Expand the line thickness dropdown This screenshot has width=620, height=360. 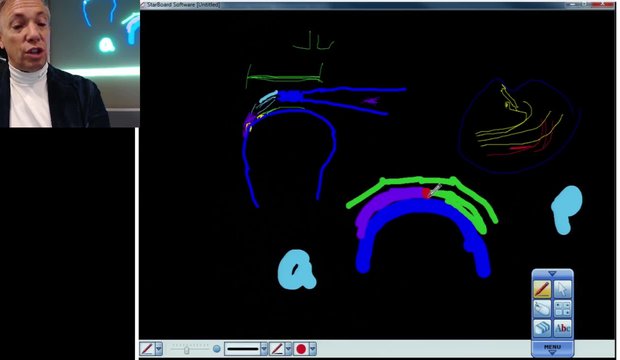pos(264,349)
